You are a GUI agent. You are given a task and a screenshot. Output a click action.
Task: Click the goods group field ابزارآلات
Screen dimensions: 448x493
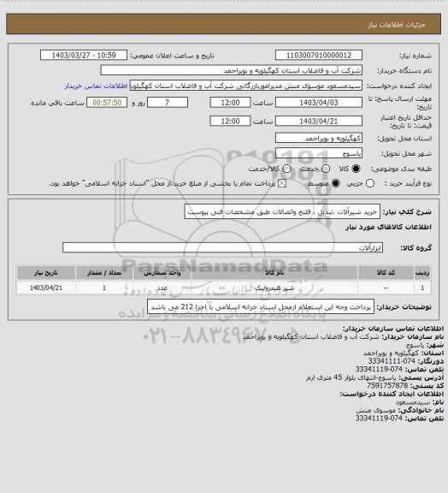[x=222, y=247]
